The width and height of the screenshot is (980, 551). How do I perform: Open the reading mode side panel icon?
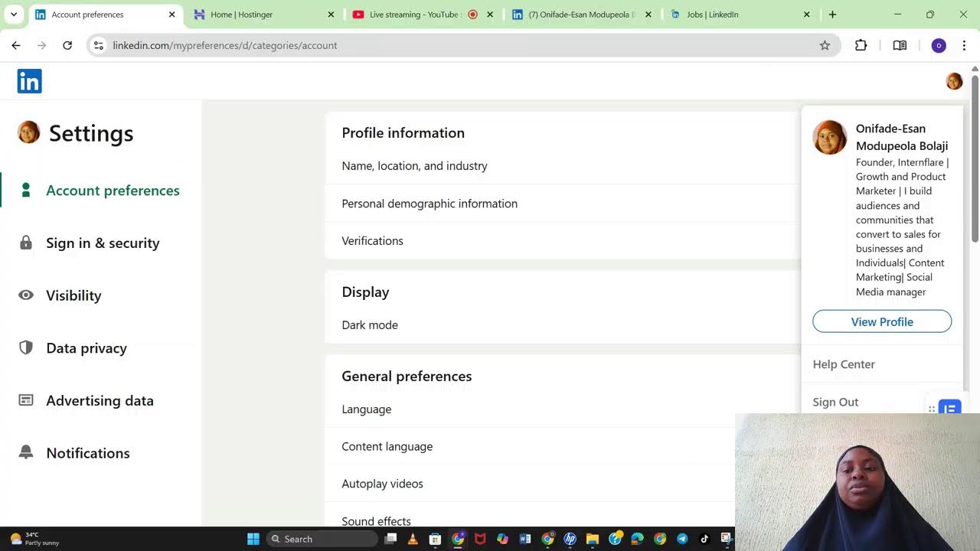900,45
